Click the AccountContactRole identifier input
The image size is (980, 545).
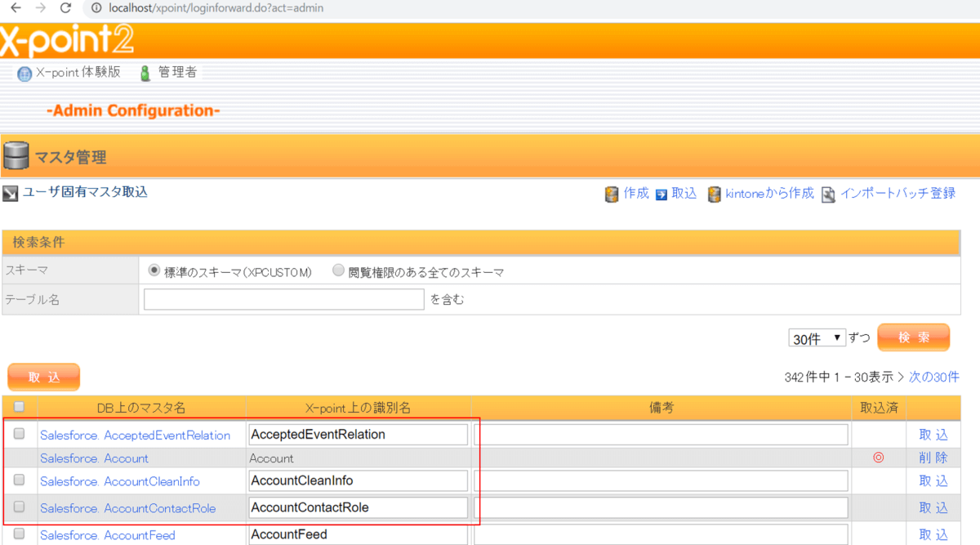pyautogui.click(x=358, y=507)
